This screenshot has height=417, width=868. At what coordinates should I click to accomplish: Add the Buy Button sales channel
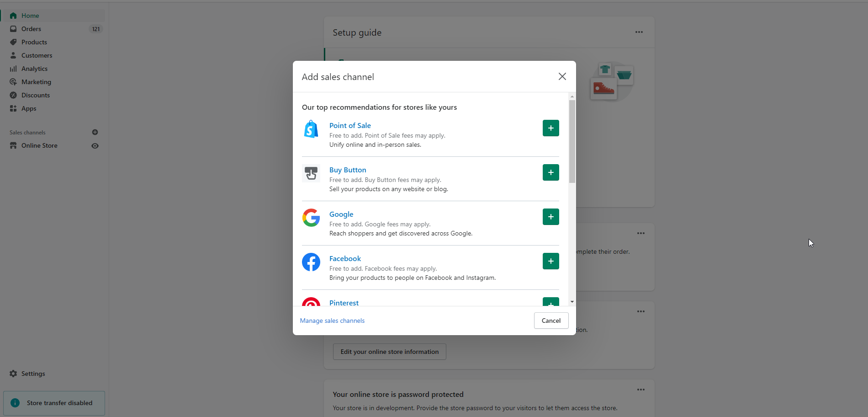click(x=550, y=172)
